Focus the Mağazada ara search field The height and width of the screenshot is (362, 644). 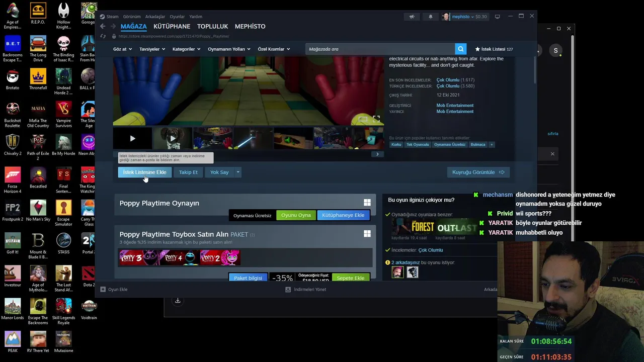tap(380, 49)
